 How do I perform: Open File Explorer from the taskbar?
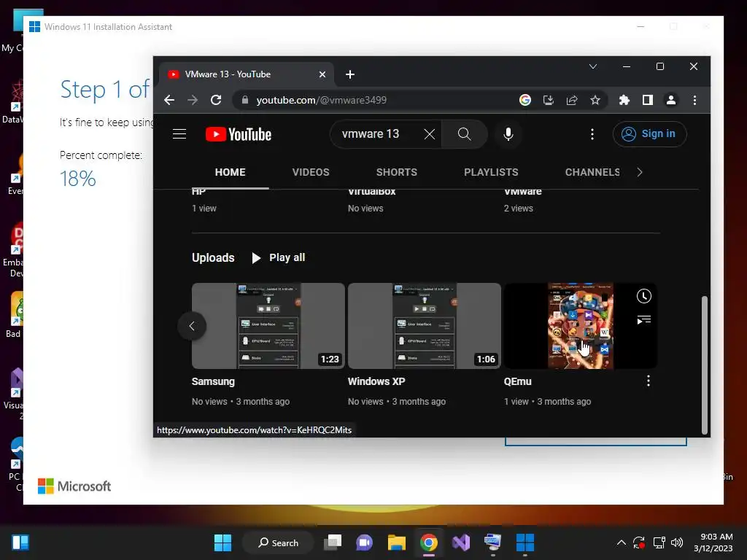point(396,542)
